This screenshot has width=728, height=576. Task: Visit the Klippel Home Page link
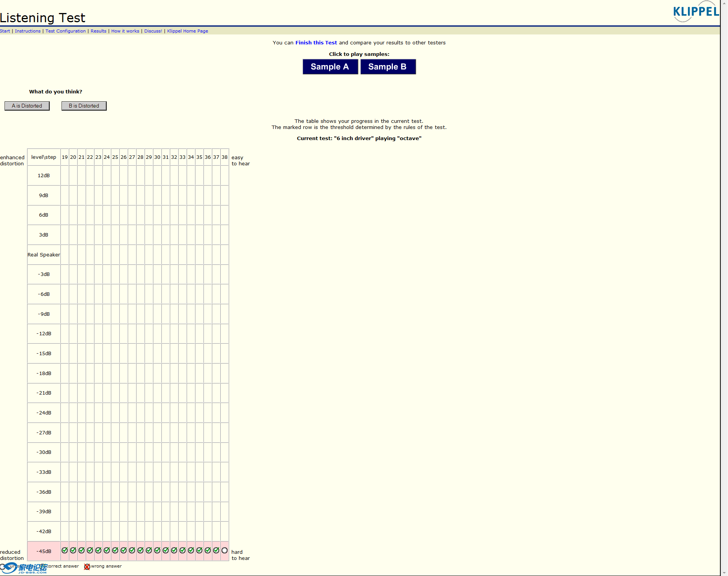point(187,31)
